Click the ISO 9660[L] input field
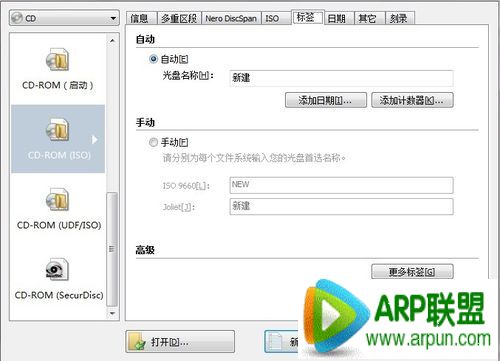This screenshot has height=361, width=500. [341, 185]
